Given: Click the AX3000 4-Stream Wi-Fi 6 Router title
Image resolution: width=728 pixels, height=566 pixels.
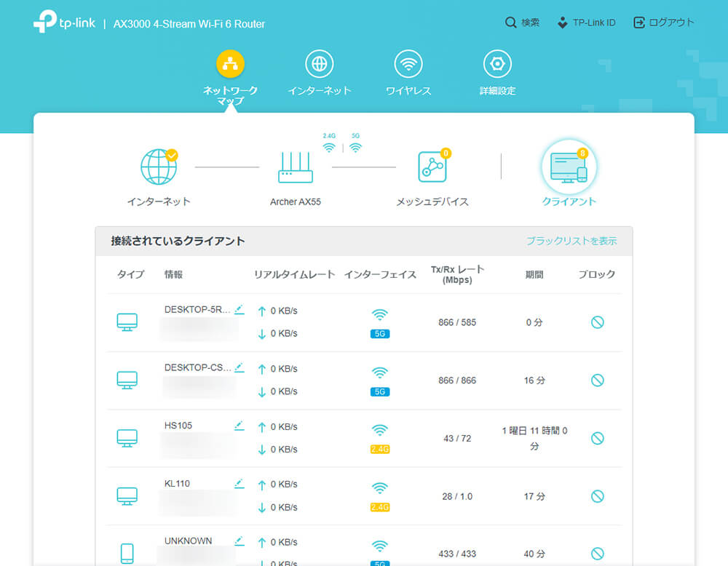Looking at the screenshot, I should [x=189, y=24].
